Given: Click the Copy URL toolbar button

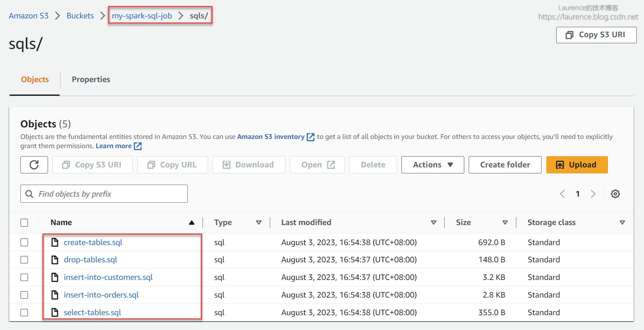Looking at the screenshot, I should [x=173, y=165].
